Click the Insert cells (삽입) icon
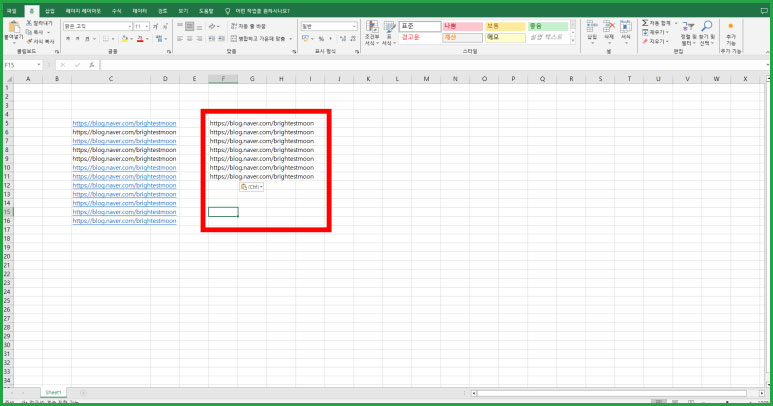This screenshot has height=406, width=773. click(592, 28)
